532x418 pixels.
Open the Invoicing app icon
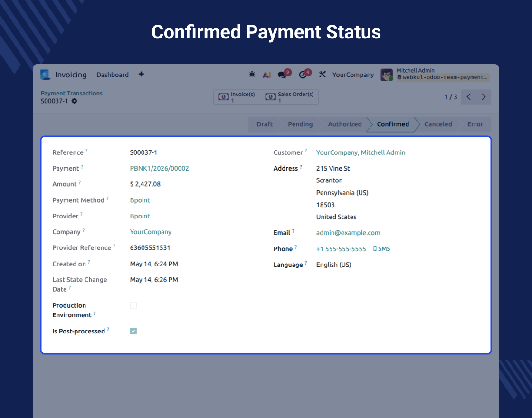coord(45,75)
